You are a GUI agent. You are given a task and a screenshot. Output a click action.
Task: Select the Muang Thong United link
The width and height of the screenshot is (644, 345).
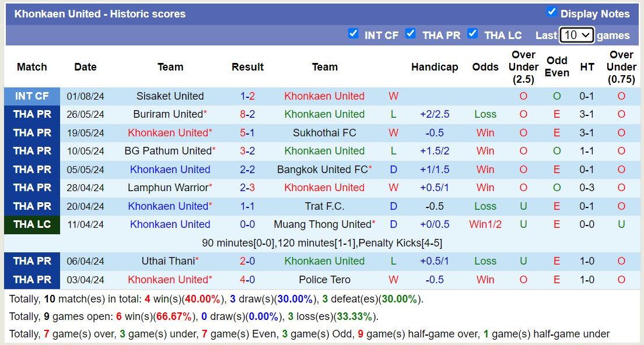point(324,224)
